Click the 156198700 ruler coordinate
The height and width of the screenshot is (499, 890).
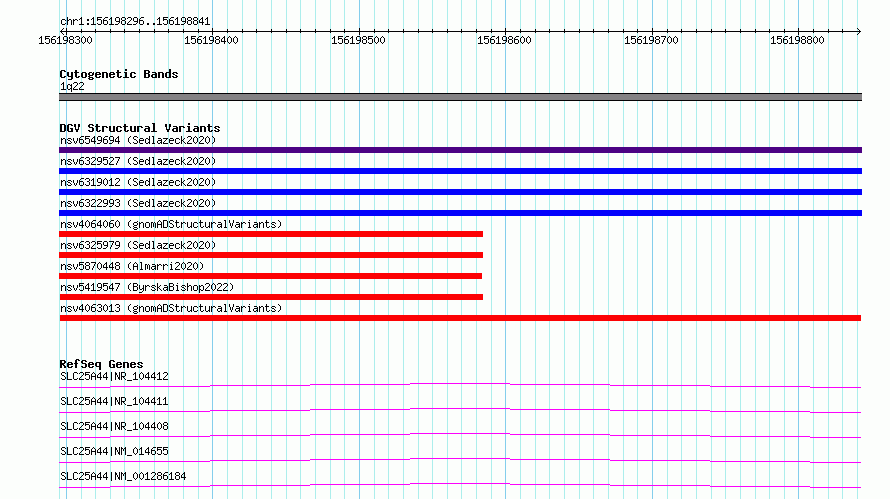coord(651,40)
